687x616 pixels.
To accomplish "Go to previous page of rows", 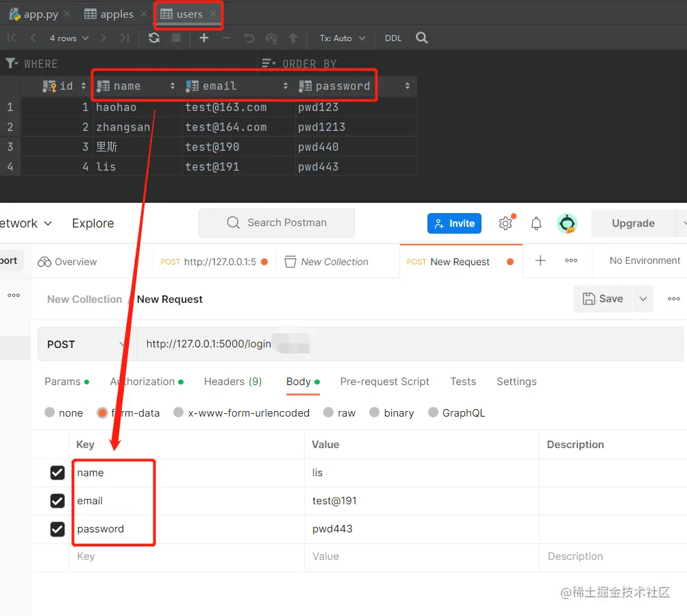I will tap(33, 38).
